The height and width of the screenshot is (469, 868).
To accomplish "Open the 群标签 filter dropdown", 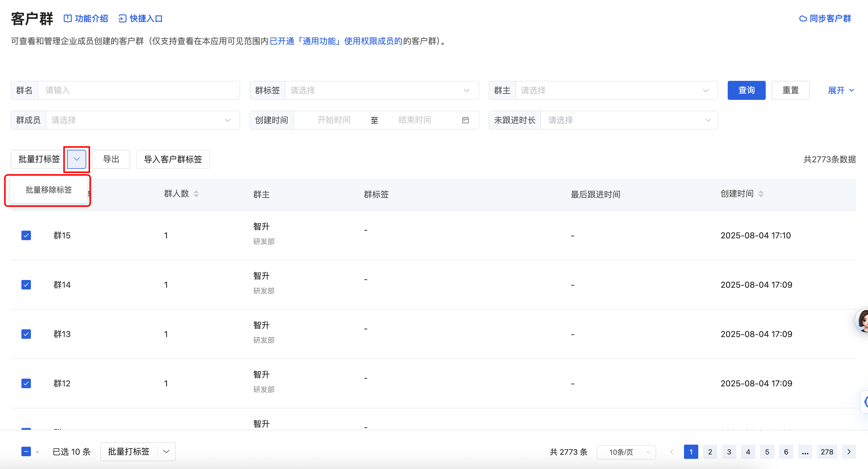I will [382, 90].
